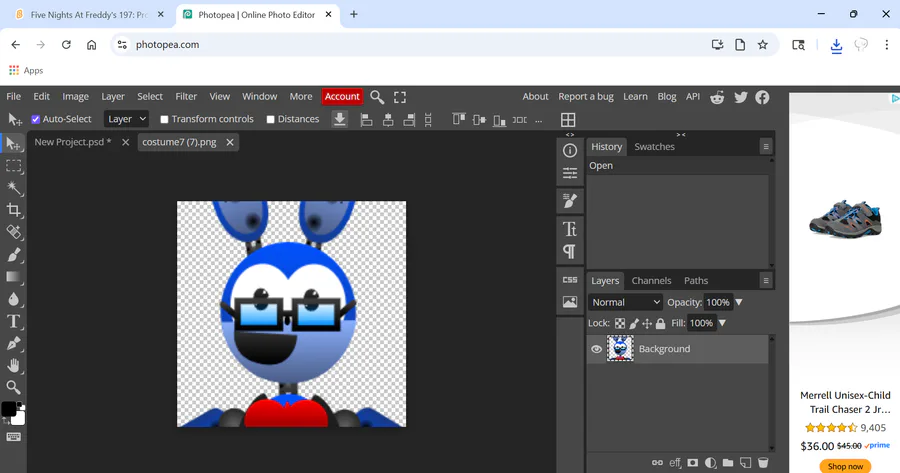The width and height of the screenshot is (900, 473).
Task: Open the Brush panel icon
Action: (570, 201)
